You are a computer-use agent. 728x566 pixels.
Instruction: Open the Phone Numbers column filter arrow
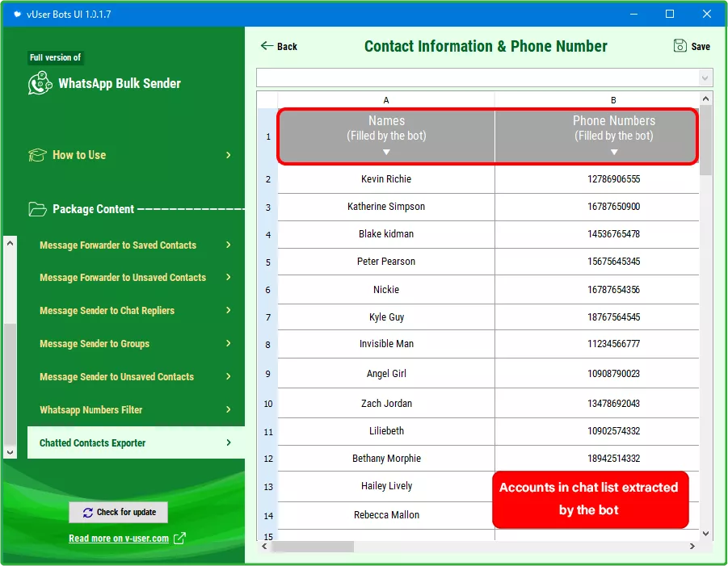point(614,152)
